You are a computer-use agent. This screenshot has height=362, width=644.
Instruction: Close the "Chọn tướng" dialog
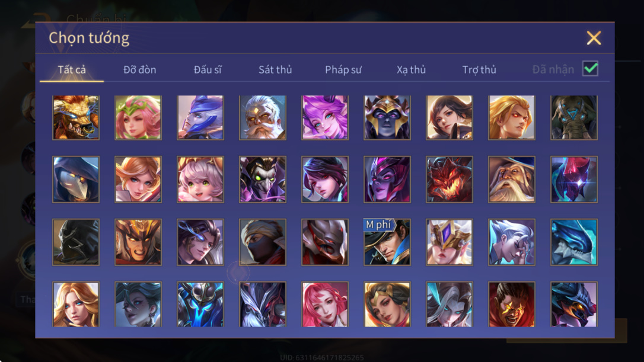(594, 38)
